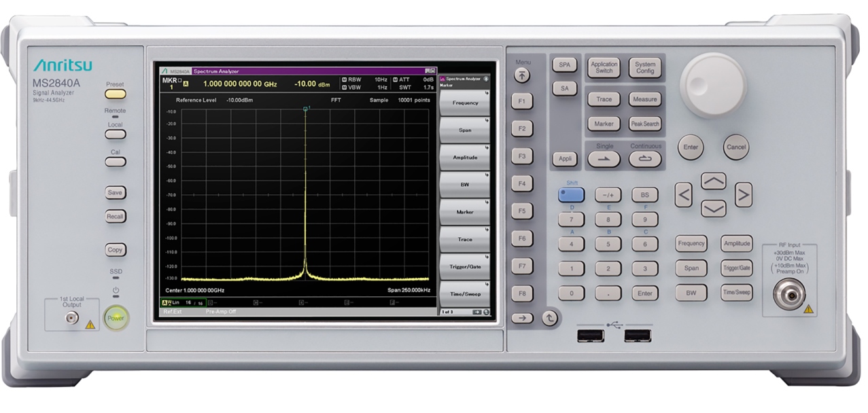Select the on-screen Marker softkey
Screen dimensions: 868x413
pyautogui.click(x=465, y=212)
